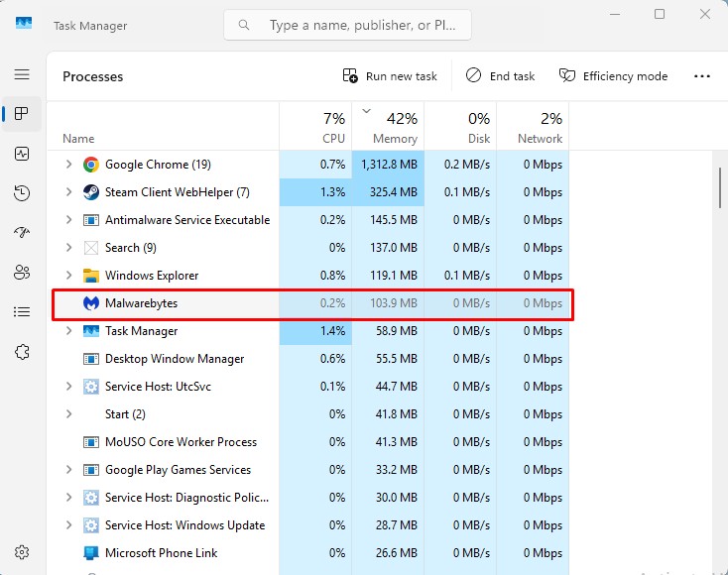Click the Task Manager search box
728x575 pixels.
click(347, 25)
